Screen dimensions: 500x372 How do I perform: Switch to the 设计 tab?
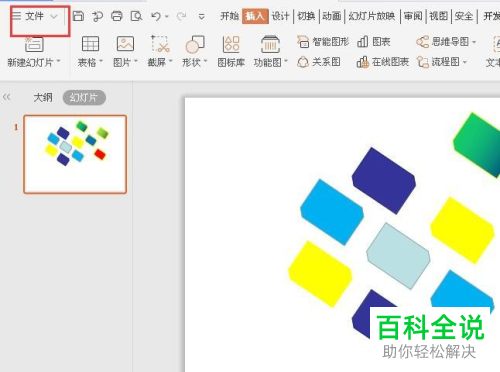tap(280, 16)
